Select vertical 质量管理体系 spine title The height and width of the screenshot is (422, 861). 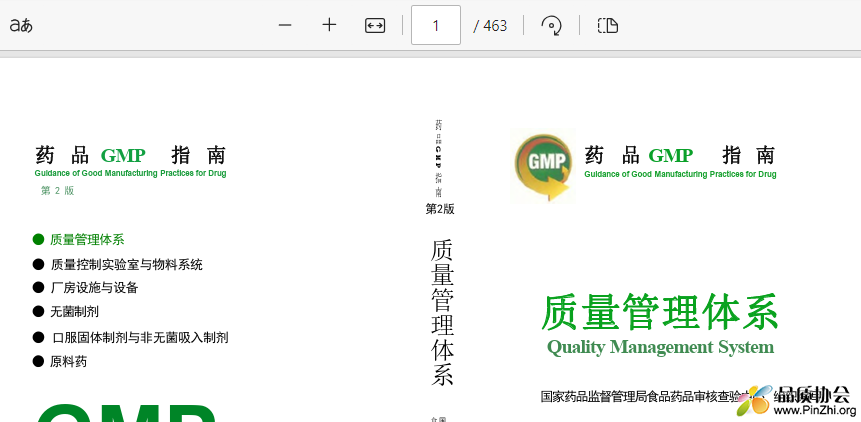pos(442,313)
